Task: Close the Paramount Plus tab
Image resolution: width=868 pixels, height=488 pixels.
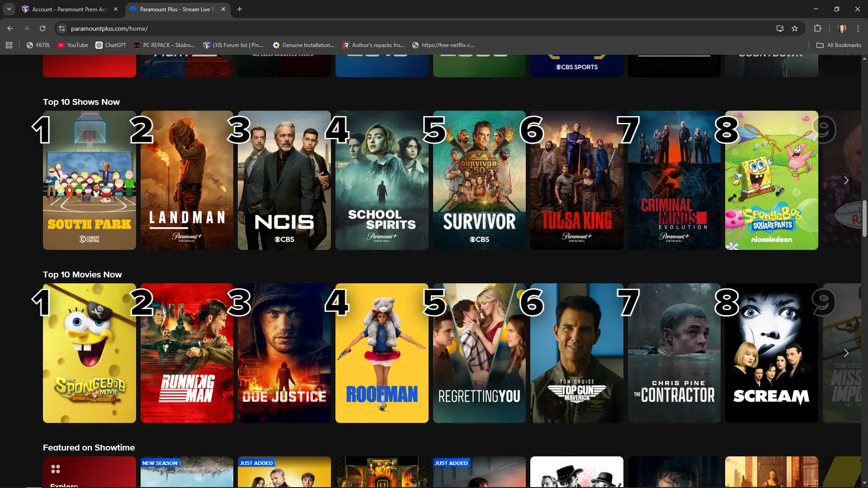Action: (223, 9)
